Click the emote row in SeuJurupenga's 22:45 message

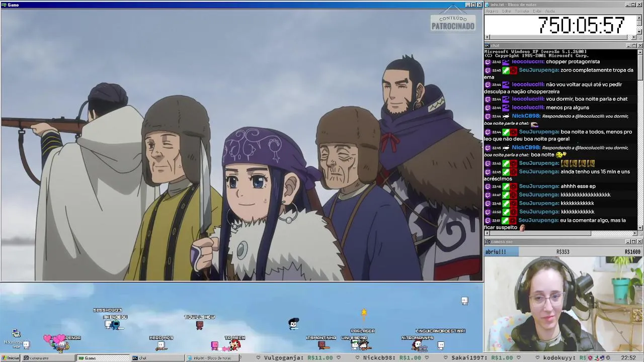click(578, 163)
